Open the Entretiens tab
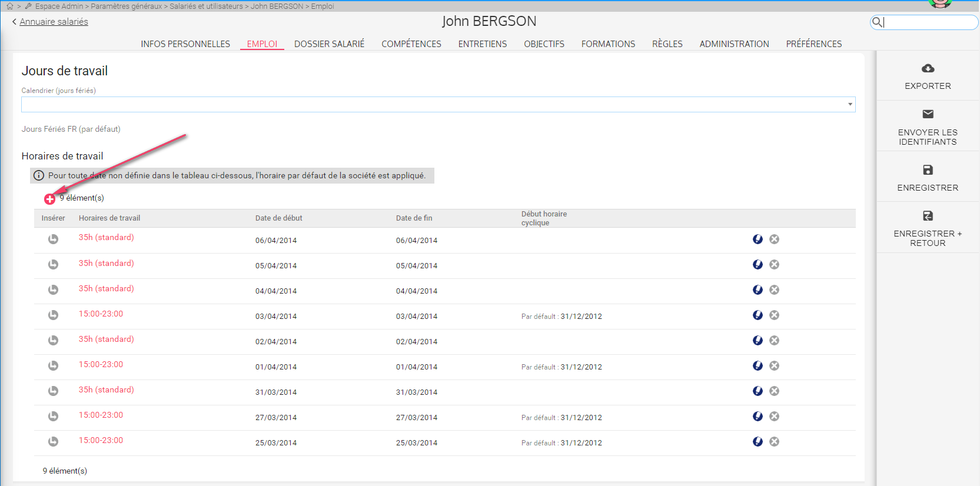The height and width of the screenshot is (486, 980). coord(483,44)
